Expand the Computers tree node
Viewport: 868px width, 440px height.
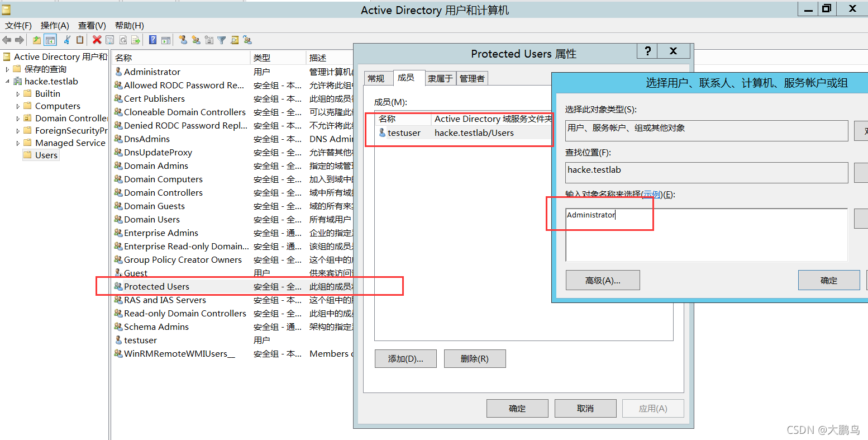click(x=18, y=106)
